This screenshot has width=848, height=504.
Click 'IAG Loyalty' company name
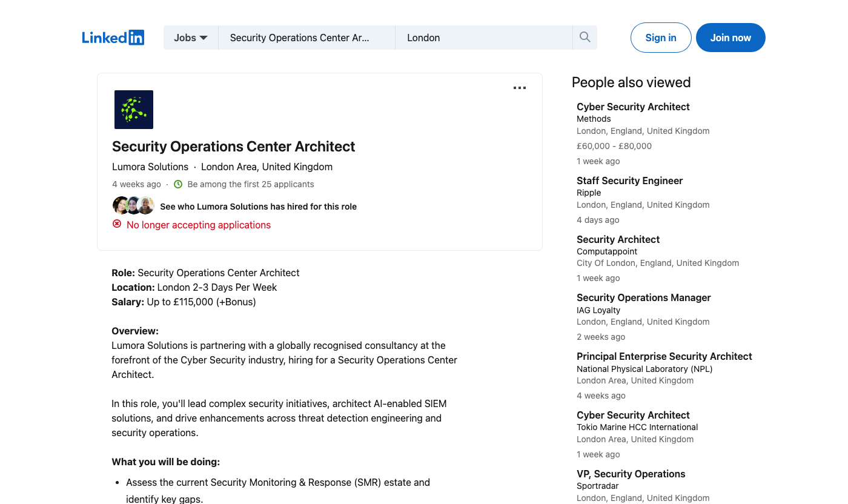coord(598,310)
